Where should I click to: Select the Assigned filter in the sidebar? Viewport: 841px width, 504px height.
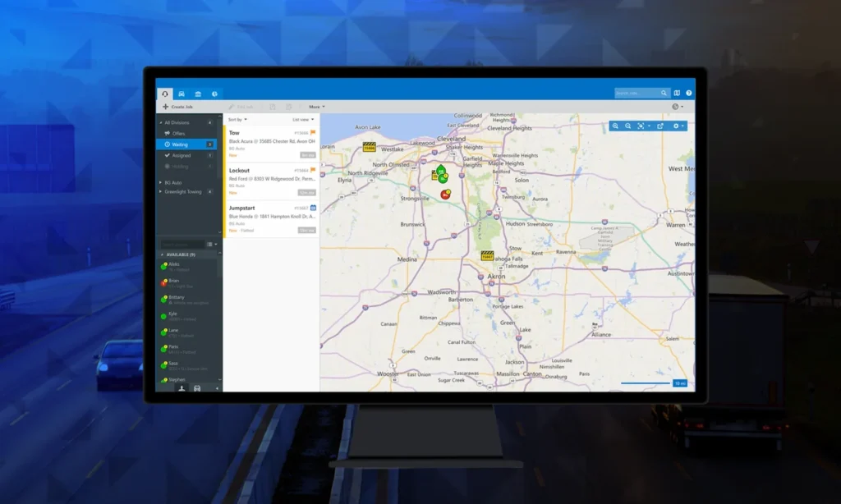click(182, 155)
